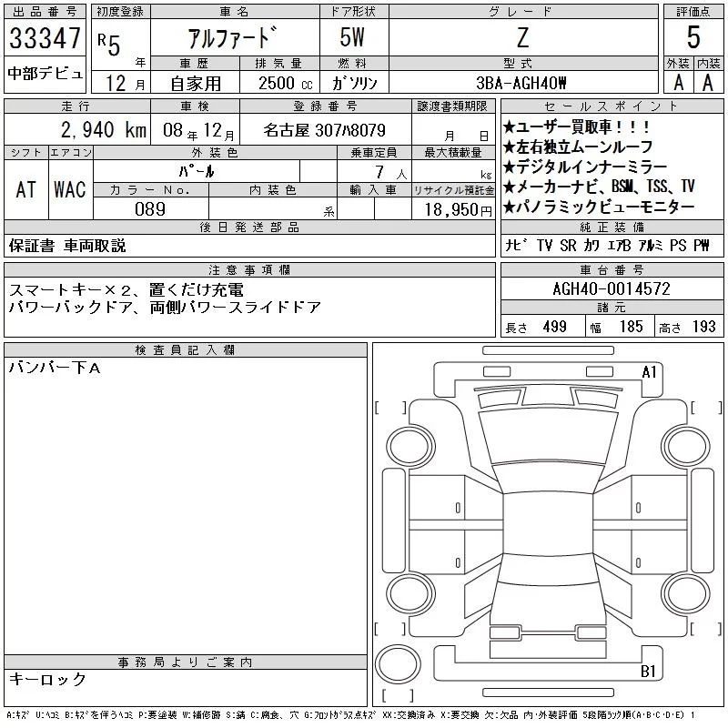Click the rear-left wheel in diagram
Image resolution: width=728 pixels, height=728 pixels.
(409, 593)
